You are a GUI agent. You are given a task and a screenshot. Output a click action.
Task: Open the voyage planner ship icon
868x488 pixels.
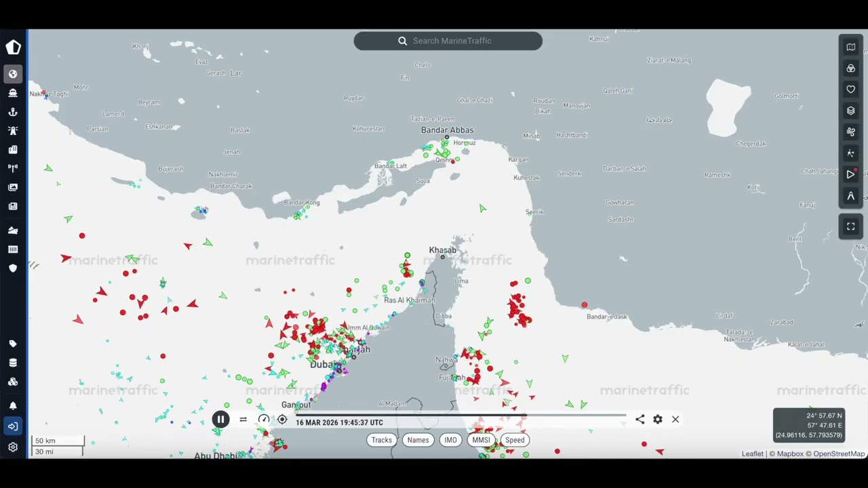(x=13, y=230)
